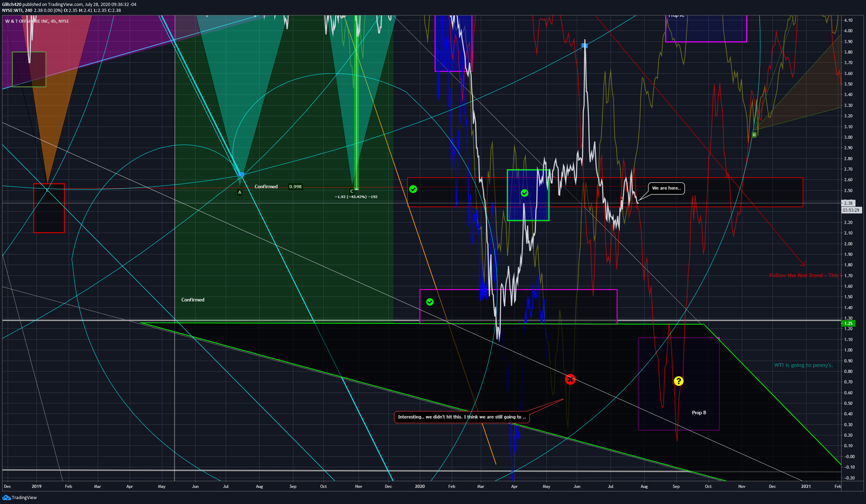Click the 'We are here..' callout
Viewport: 866px width, 504px height.
click(666, 188)
